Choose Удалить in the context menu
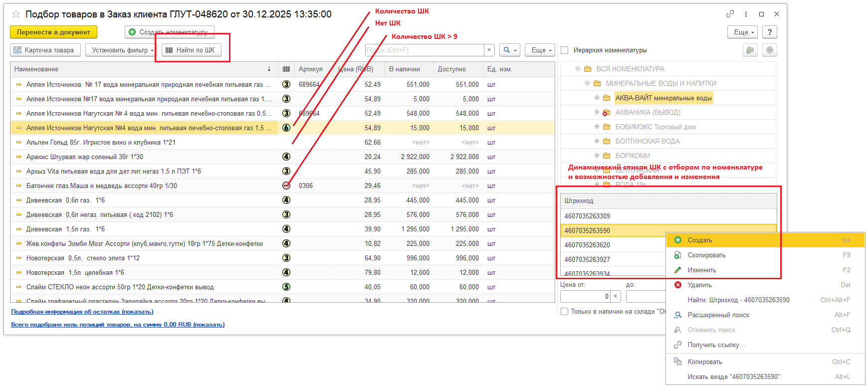 (765, 285)
